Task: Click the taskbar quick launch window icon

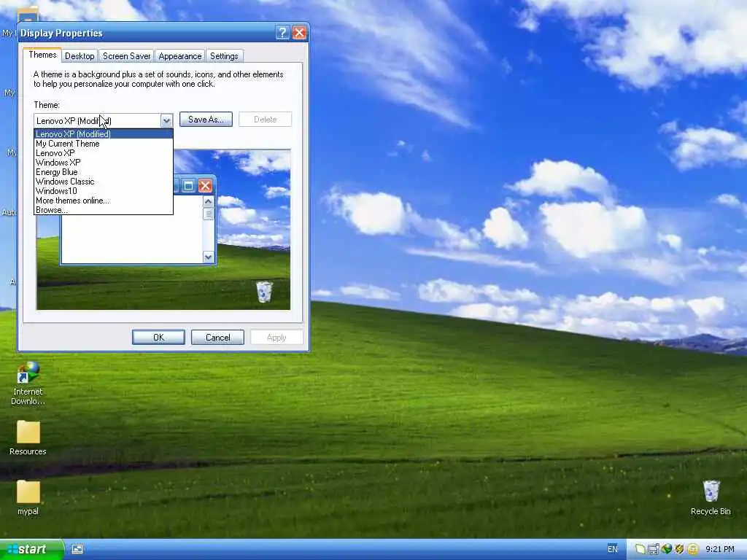Action: click(77, 549)
